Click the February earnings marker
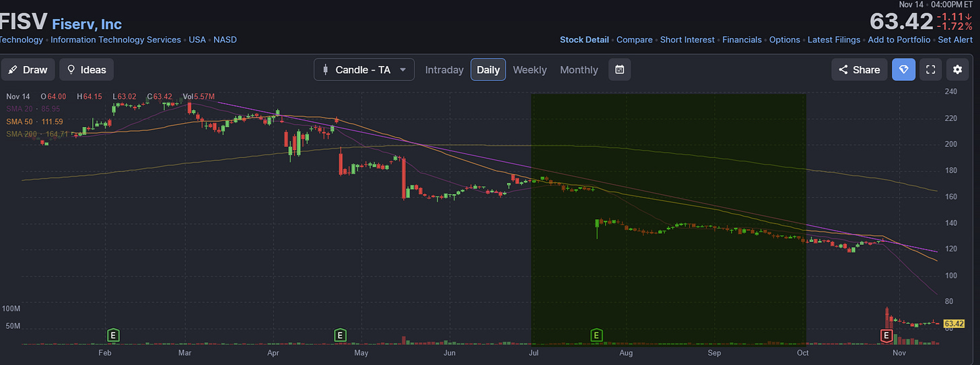 point(114,334)
